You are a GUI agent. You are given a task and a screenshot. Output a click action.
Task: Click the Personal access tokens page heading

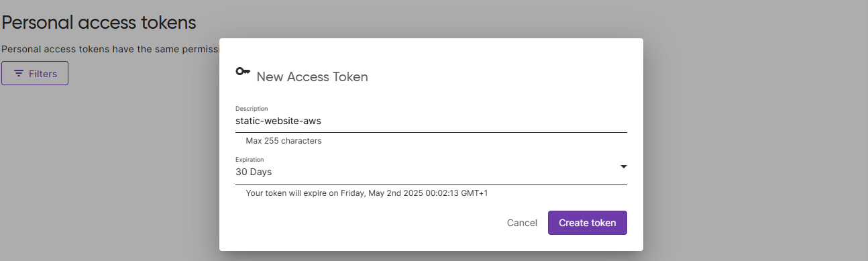click(99, 22)
